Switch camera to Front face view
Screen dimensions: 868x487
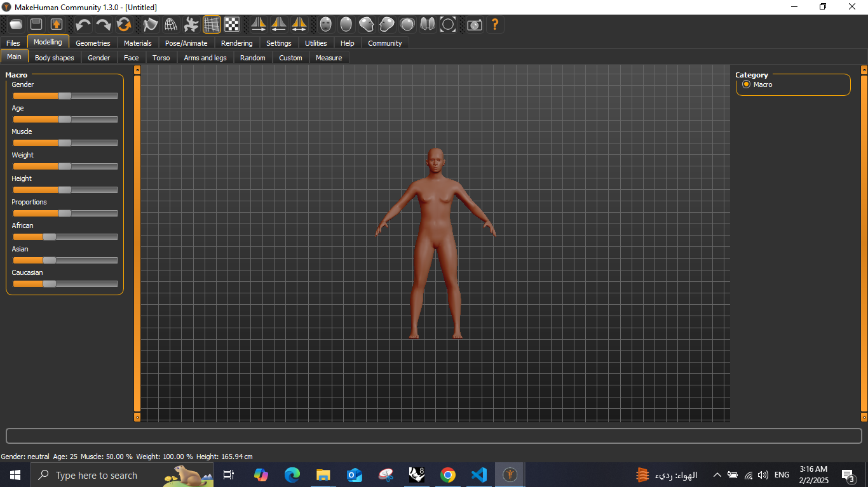[326, 25]
